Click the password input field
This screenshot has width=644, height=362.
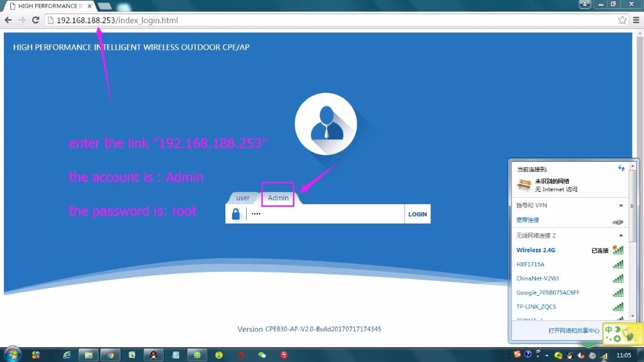(x=325, y=214)
